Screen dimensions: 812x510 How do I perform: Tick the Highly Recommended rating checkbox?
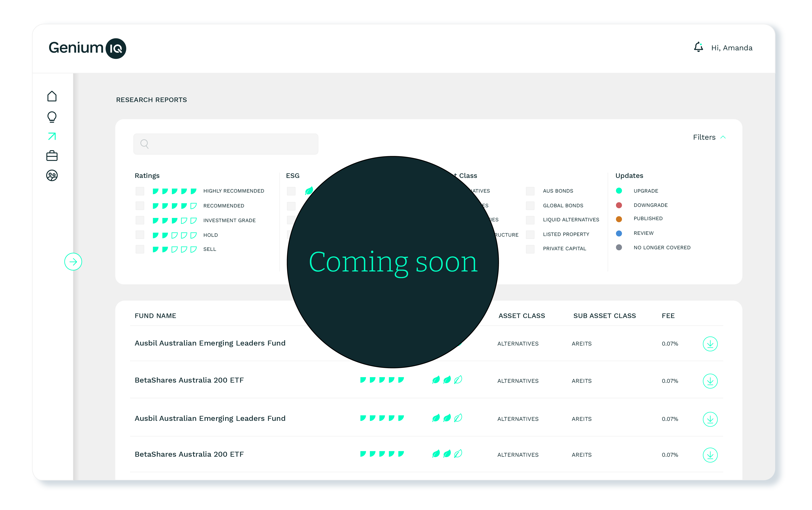pyautogui.click(x=140, y=191)
